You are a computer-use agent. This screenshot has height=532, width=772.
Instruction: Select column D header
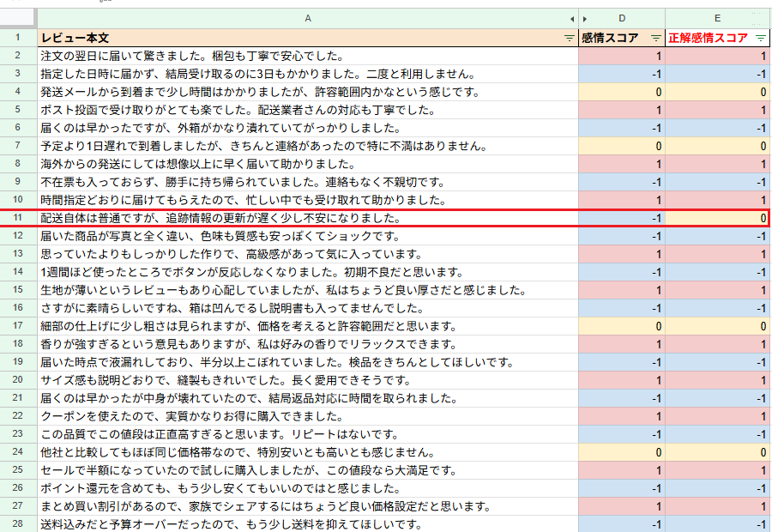coord(622,19)
